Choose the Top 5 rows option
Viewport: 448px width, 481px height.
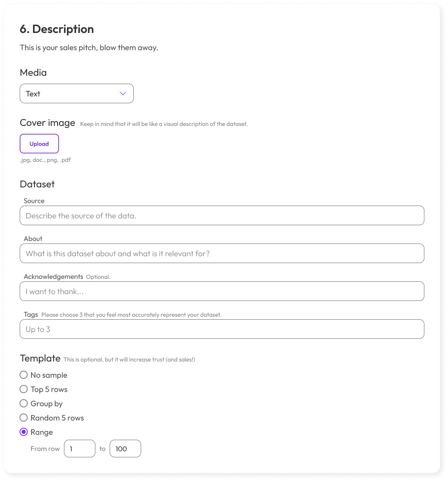(x=24, y=389)
